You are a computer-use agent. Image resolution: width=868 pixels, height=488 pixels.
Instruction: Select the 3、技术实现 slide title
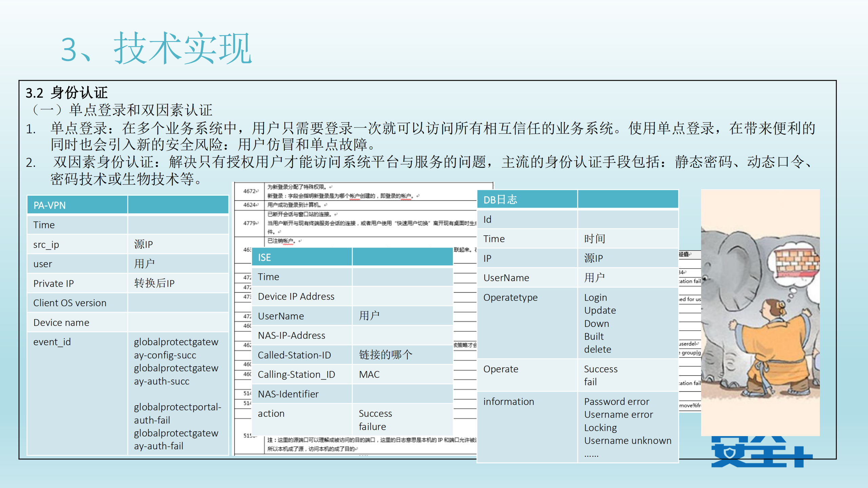point(156,49)
